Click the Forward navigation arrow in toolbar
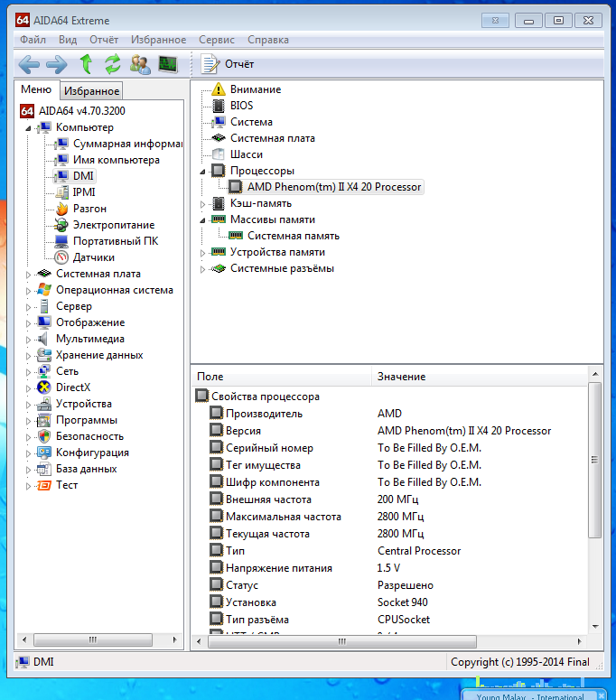The width and height of the screenshot is (616, 700). (57, 63)
